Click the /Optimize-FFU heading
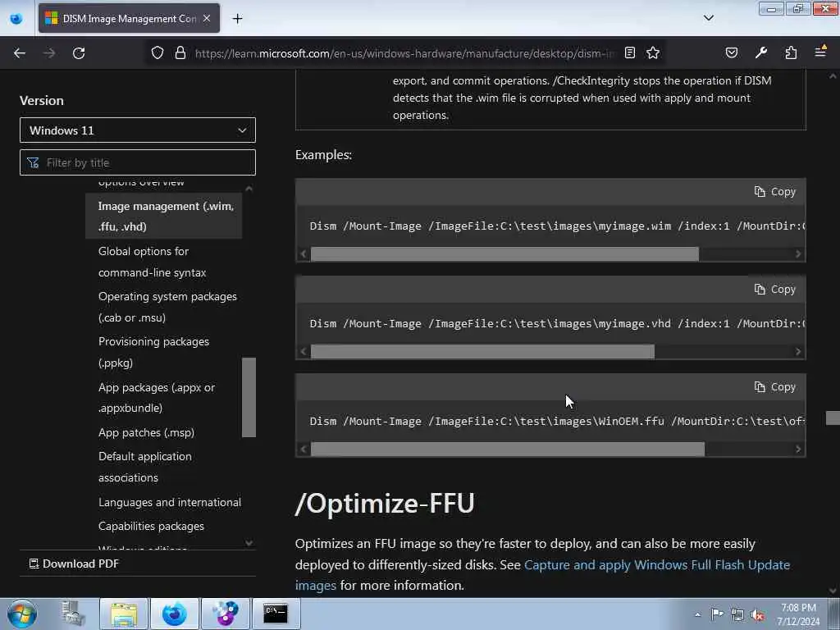The height and width of the screenshot is (630, 840). tap(385, 503)
